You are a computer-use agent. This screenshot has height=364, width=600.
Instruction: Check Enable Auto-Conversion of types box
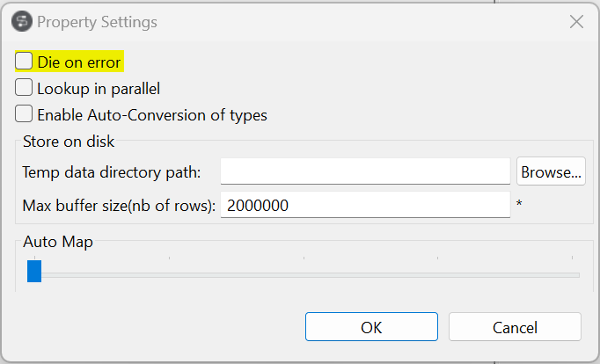pyautogui.click(x=25, y=114)
